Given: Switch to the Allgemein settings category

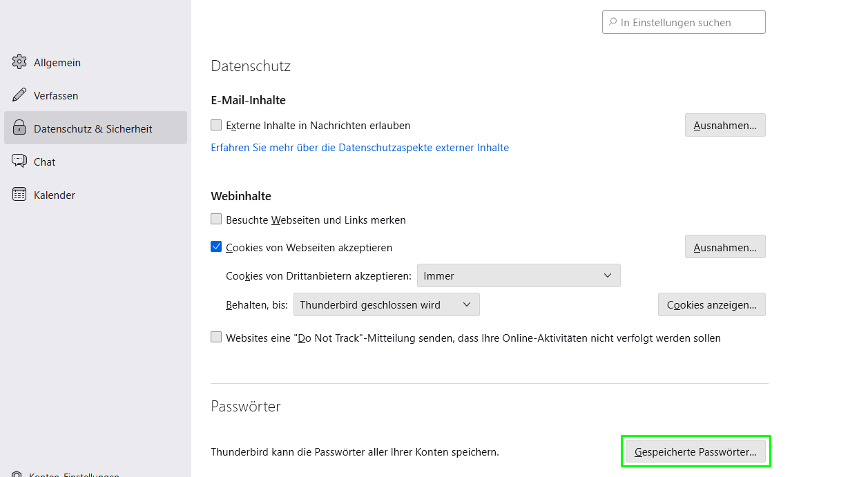Looking at the screenshot, I should [x=57, y=62].
